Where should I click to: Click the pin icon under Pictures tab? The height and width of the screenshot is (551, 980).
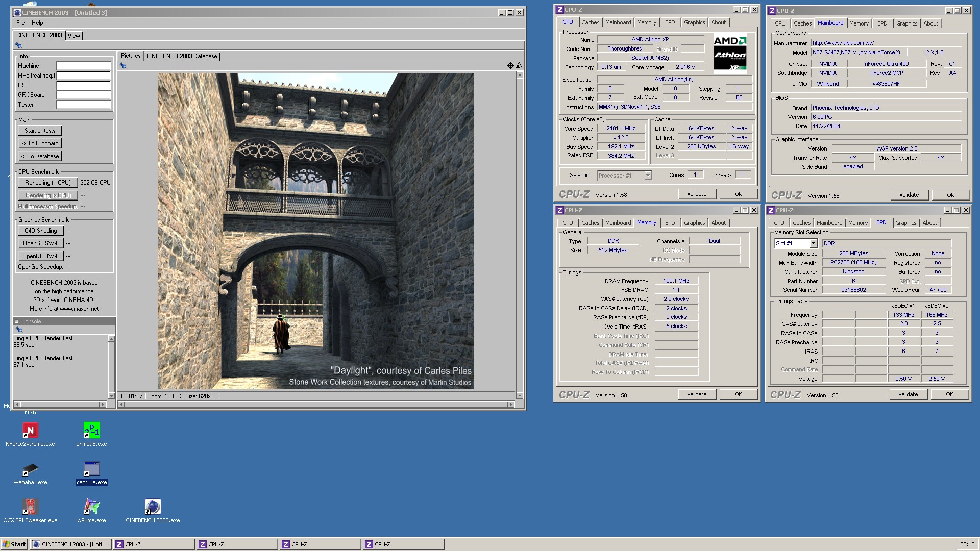(x=123, y=66)
